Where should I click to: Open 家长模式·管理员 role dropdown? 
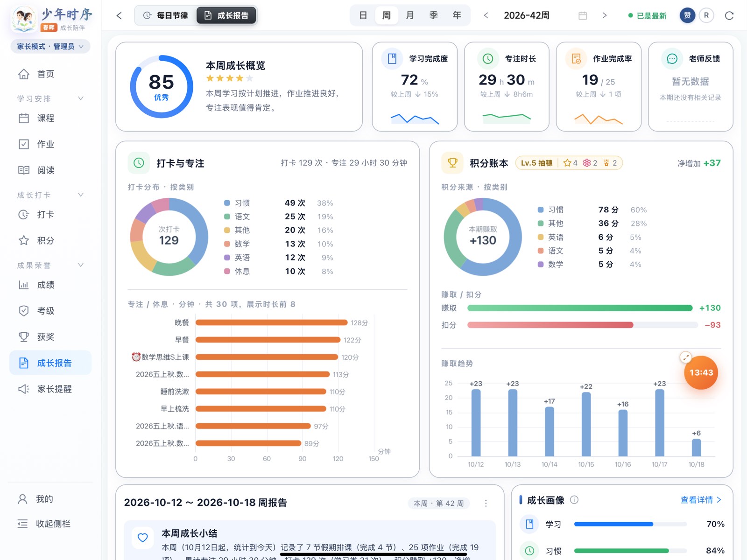(x=50, y=46)
